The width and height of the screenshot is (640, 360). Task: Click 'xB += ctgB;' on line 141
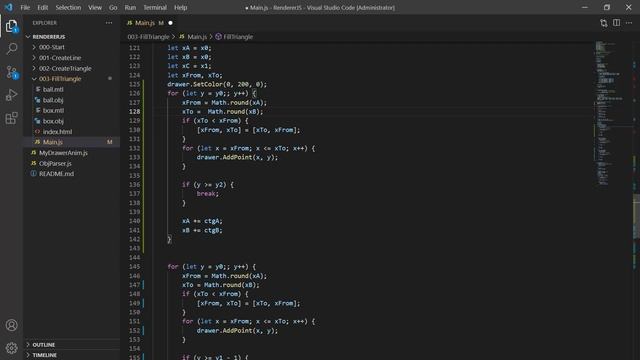pos(202,230)
